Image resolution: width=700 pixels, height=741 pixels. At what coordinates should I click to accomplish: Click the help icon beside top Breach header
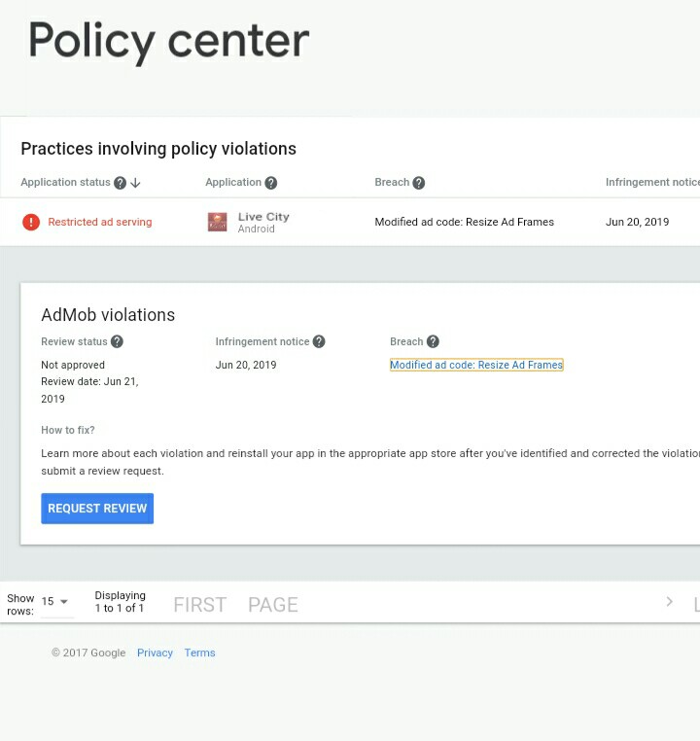point(419,183)
